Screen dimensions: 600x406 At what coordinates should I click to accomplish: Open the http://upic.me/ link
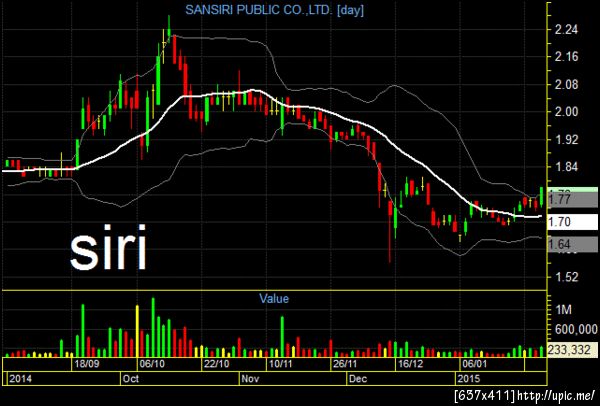pyautogui.click(x=556, y=395)
